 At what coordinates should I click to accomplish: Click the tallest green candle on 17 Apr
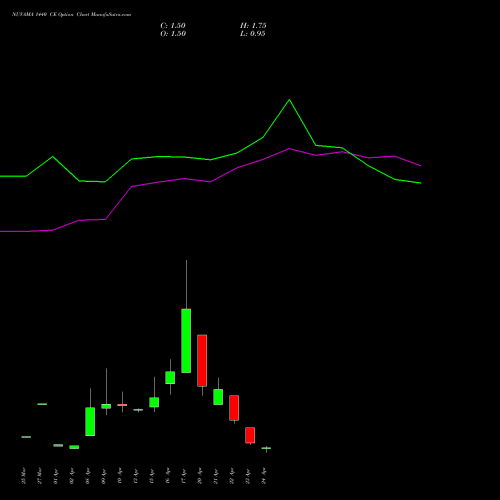pyautogui.click(x=186, y=341)
